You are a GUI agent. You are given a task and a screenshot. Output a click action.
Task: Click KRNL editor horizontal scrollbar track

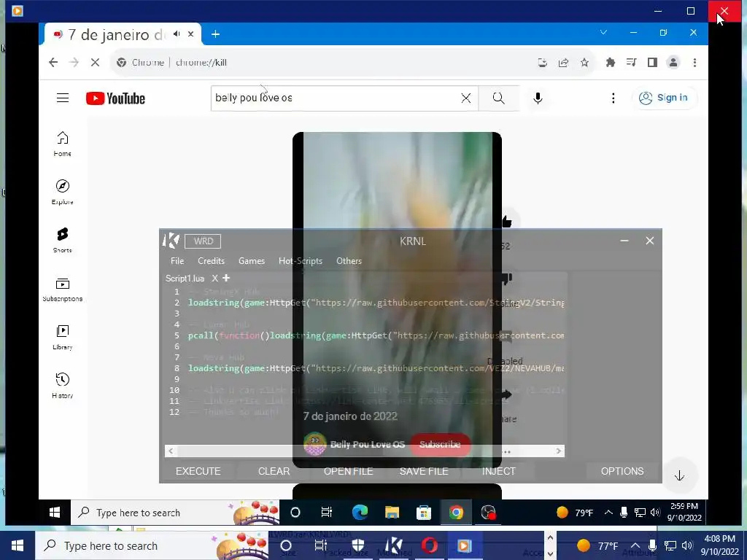tap(365, 451)
